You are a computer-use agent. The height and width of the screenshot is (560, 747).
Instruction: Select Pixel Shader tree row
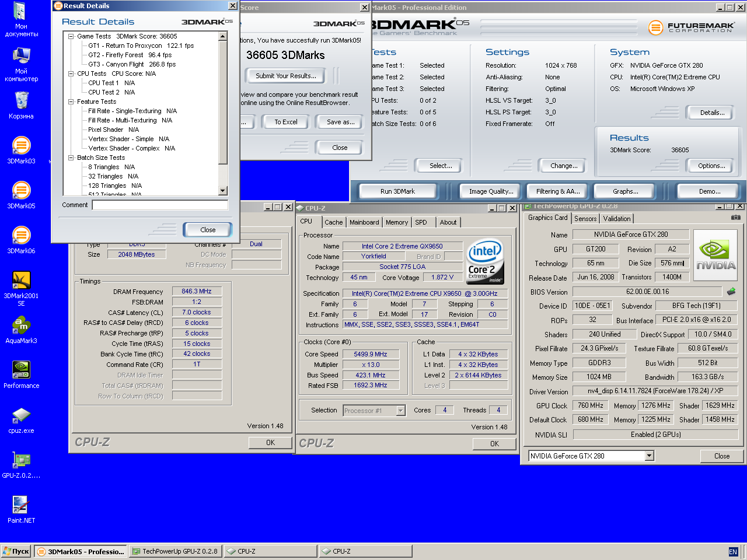(113, 129)
